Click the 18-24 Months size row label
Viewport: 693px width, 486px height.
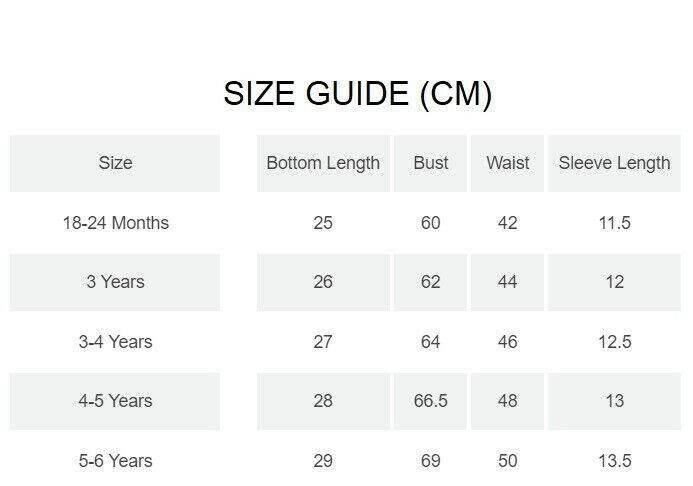coord(115,223)
